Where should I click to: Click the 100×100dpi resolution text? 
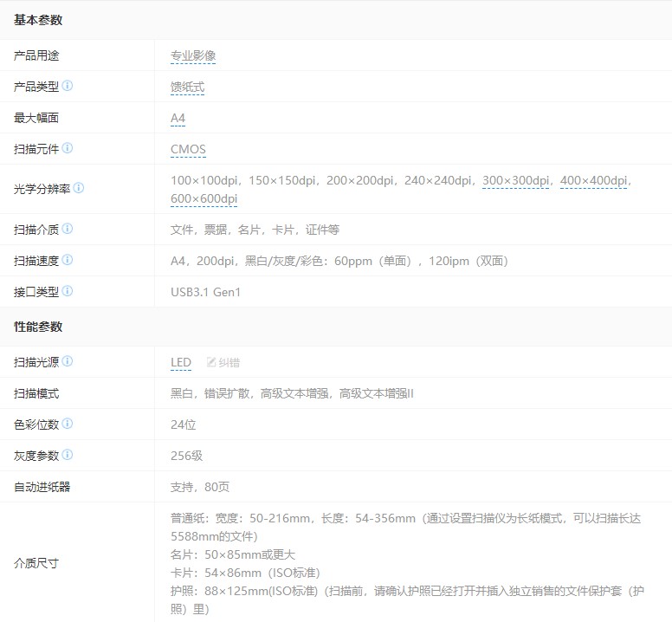coord(204,180)
